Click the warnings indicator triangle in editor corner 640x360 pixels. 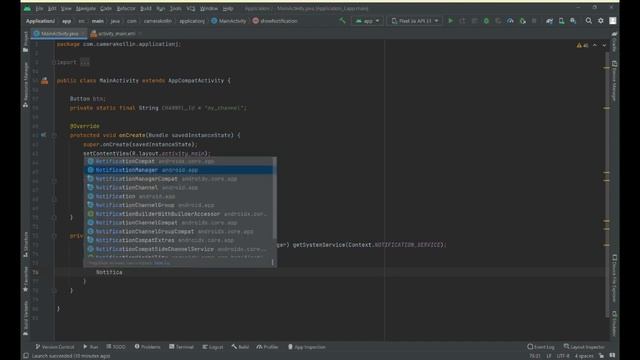(x=579, y=45)
